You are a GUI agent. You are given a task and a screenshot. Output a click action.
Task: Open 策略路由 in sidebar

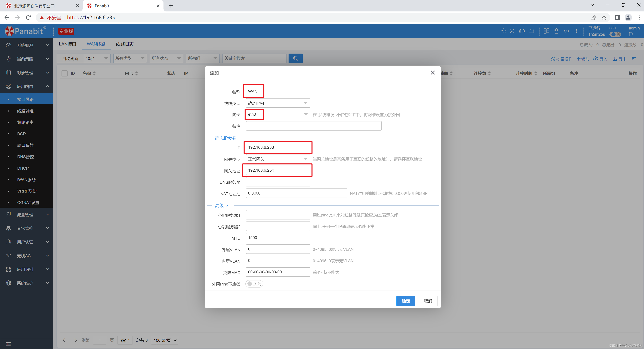coord(25,122)
